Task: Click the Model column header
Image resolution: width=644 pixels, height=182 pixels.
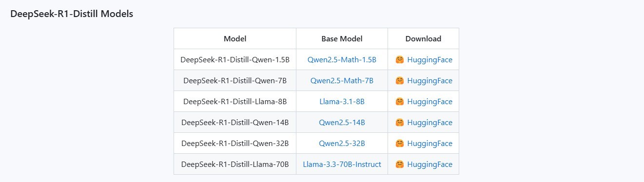Action: (235, 39)
